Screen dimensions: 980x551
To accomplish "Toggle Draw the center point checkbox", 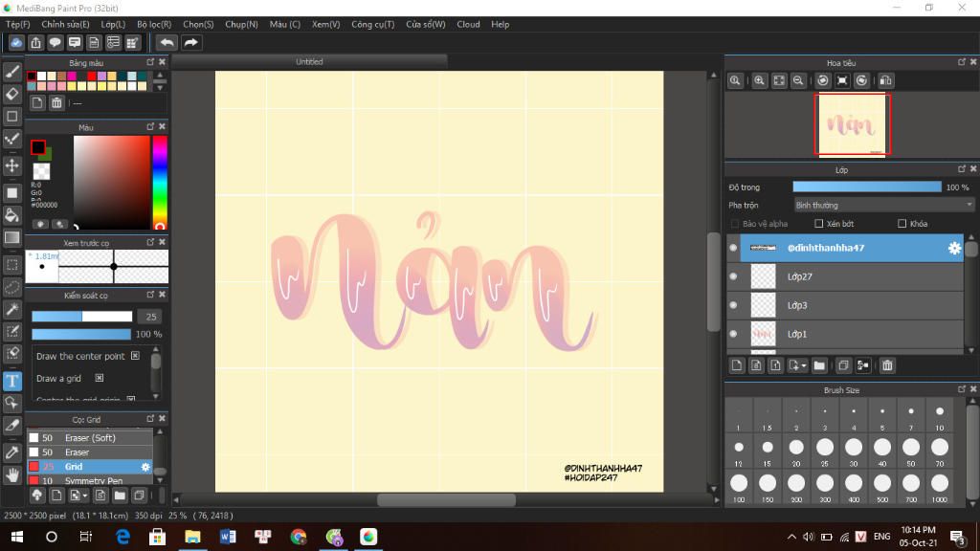I will click(x=135, y=356).
